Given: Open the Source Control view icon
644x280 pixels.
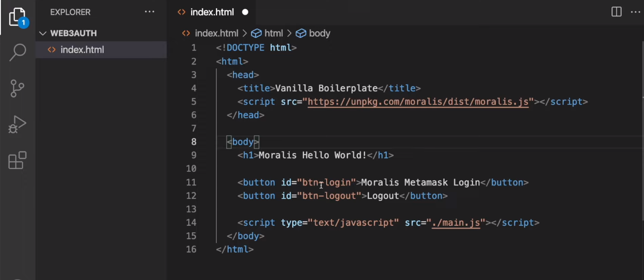Looking at the screenshot, I should (x=17, y=88).
